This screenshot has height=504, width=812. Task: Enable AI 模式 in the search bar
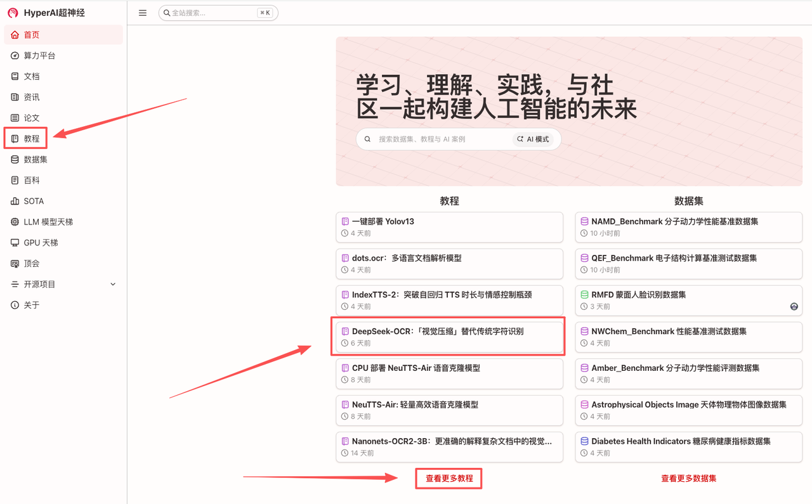coord(533,139)
